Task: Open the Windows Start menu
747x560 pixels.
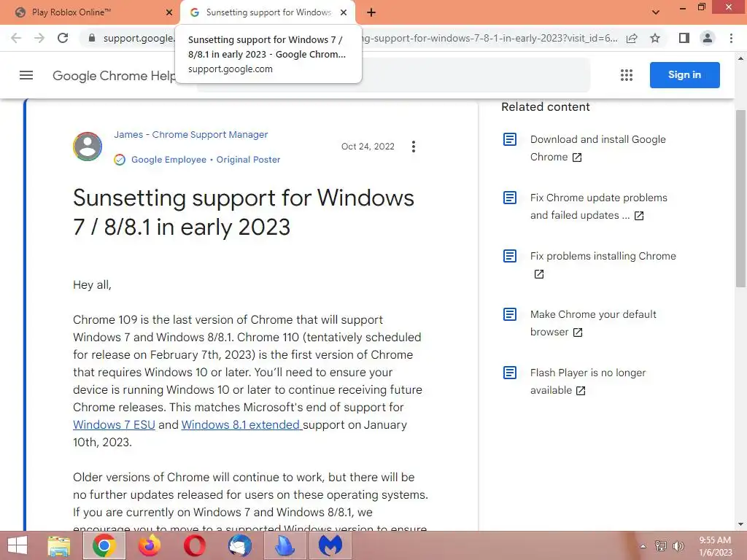Action: click(18, 545)
